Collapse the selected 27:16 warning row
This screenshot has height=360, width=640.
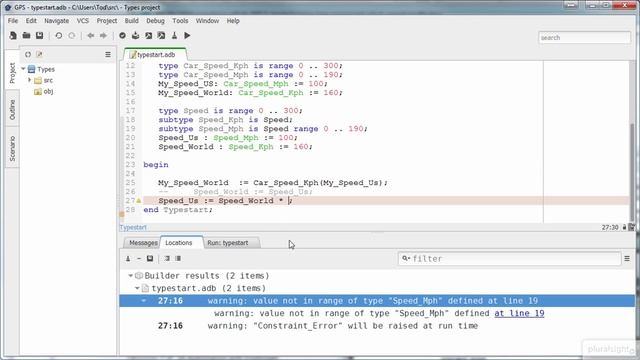click(x=144, y=301)
